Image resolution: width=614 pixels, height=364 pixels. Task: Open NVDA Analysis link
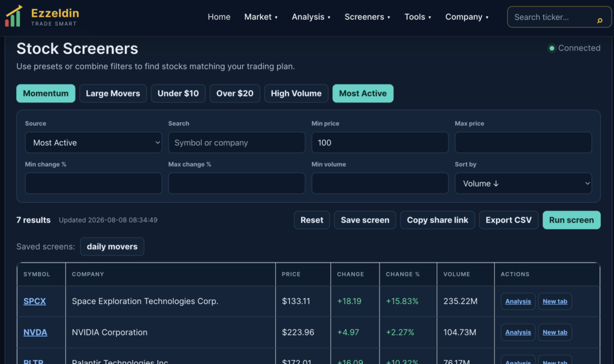(x=517, y=332)
